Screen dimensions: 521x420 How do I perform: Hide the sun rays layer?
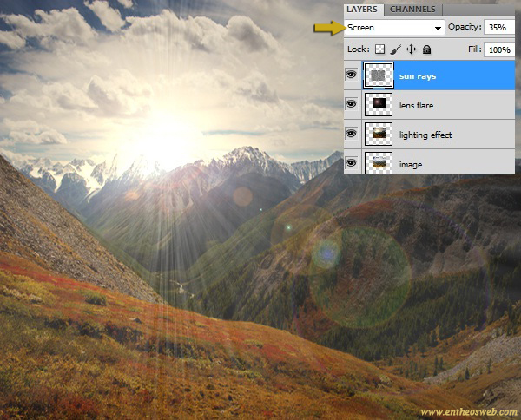coord(352,75)
